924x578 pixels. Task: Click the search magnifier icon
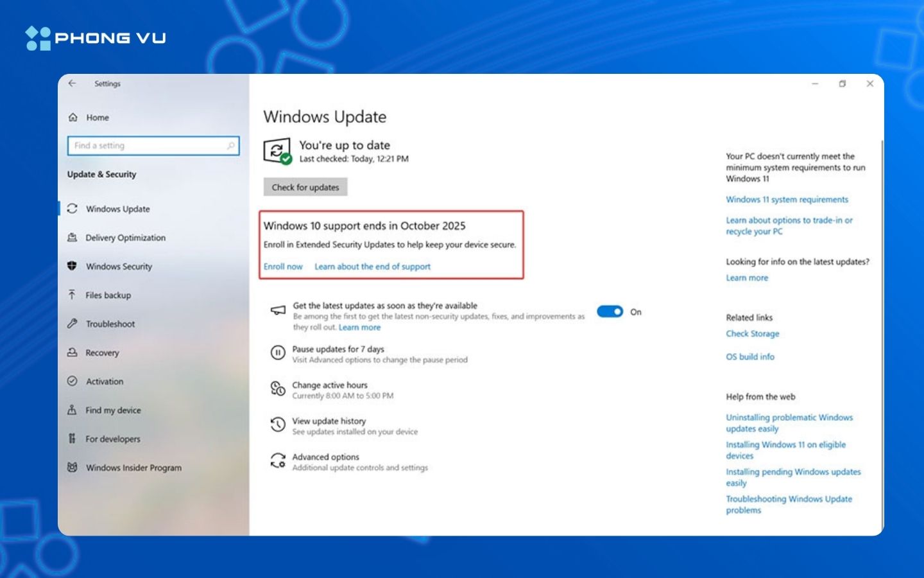[x=231, y=146]
